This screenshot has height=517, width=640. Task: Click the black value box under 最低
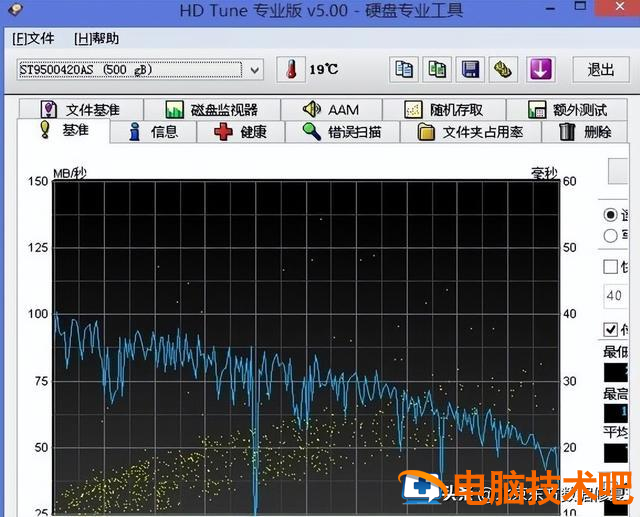pyautogui.click(x=616, y=372)
